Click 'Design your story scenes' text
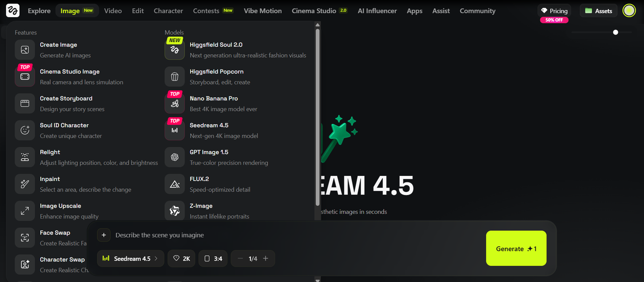The width and height of the screenshot is (644, 282). pyautogui.click(x=72, y=109)
